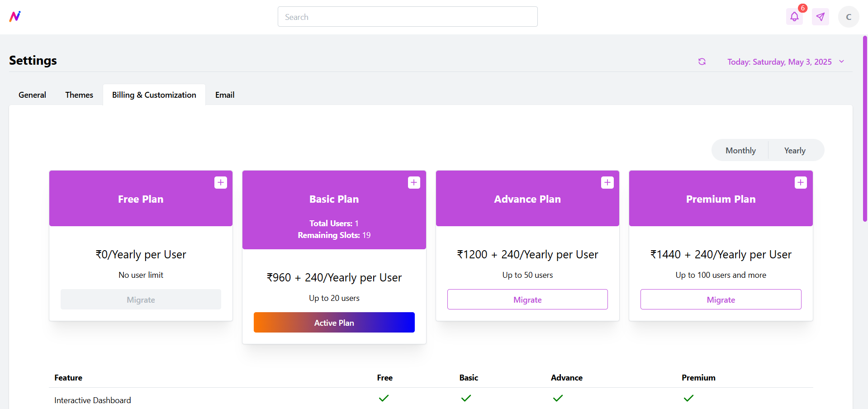This screenshot has height=409, width=868.
Task: Click the Free Plan card title
Action: click(141, 199)
